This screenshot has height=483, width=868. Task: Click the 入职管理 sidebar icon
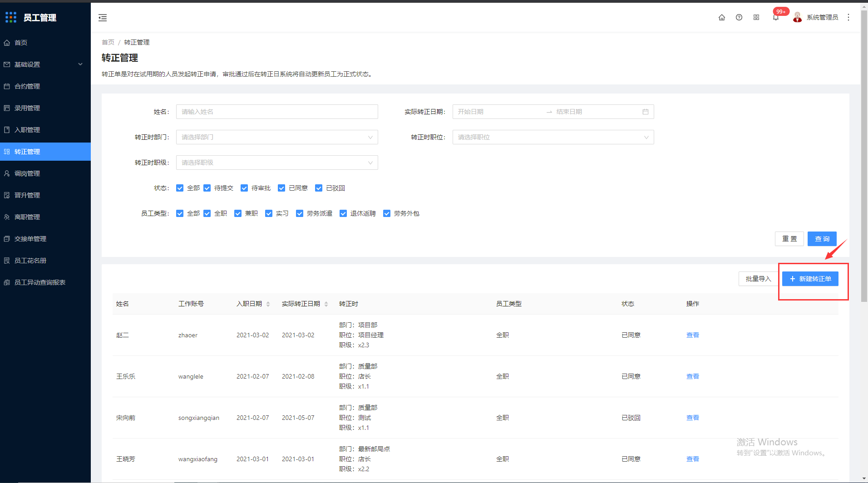click(x=7, y=130)
